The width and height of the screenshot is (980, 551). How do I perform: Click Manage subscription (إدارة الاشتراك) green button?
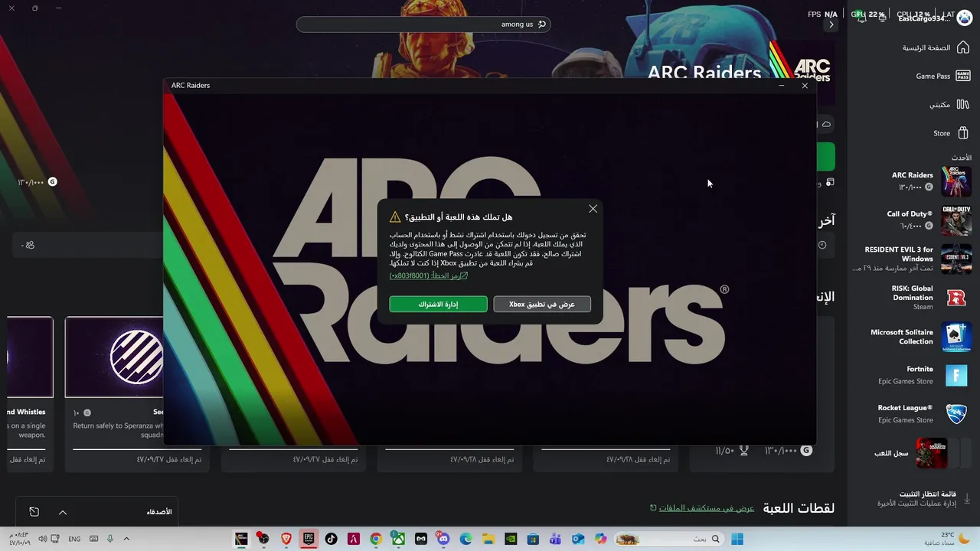click(438, 304)
